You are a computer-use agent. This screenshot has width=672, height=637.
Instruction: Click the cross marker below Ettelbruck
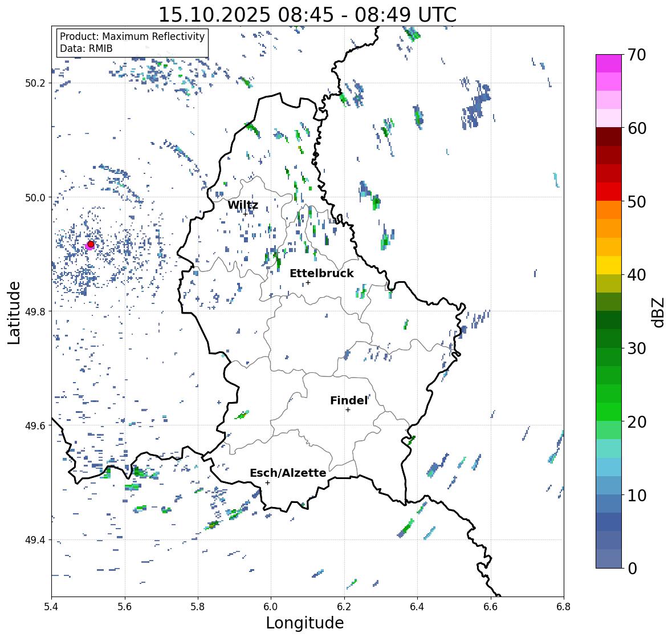308,282
